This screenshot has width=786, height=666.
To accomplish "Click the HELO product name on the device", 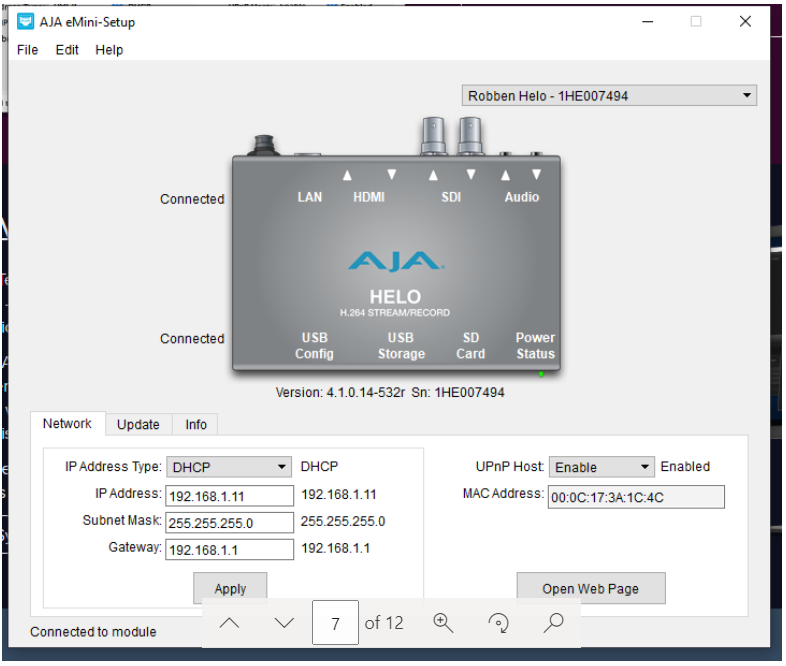I will coord(395,297).
